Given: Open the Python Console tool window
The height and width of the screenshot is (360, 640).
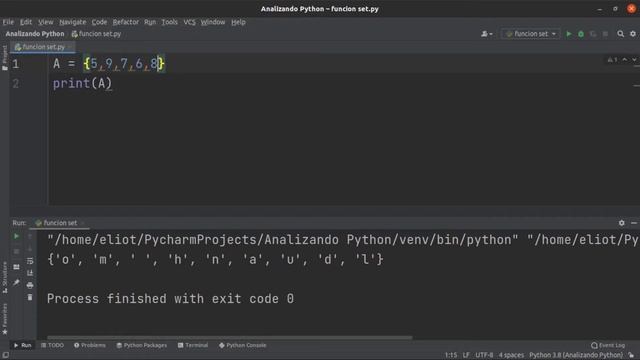Looking at the screenshot, I should 242,345.
